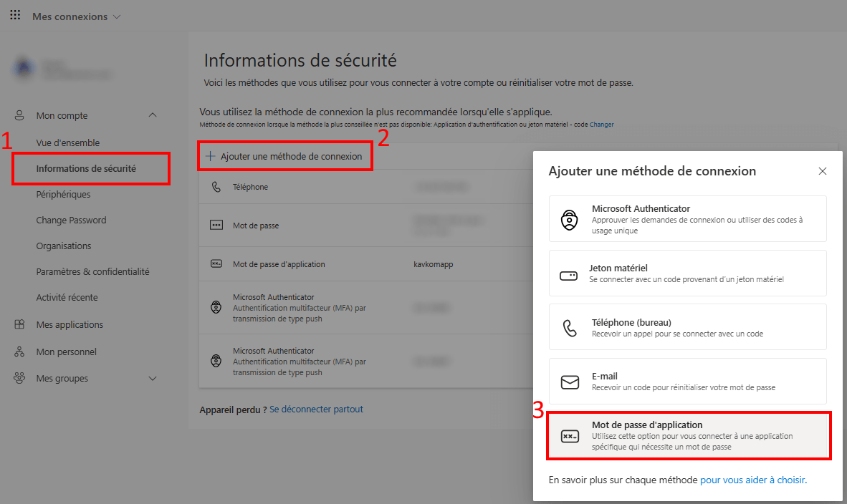Collapse the Mon compte section

coord(153,115)
